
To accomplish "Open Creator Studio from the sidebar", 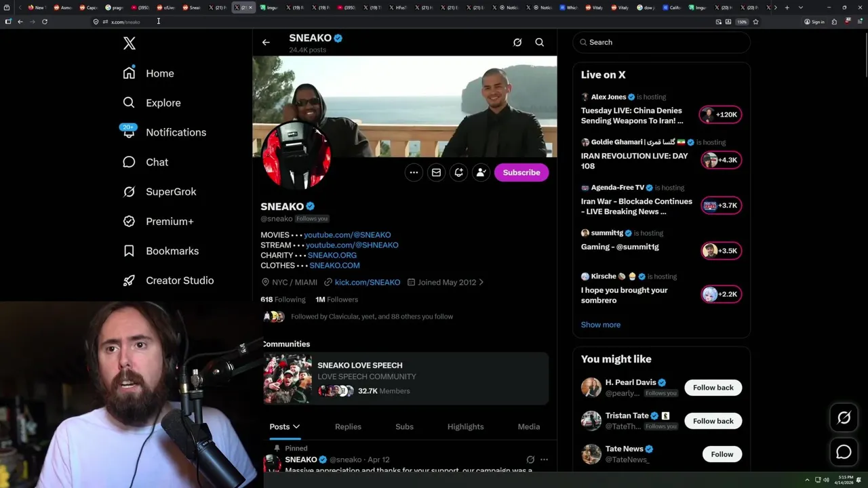I will pos(167,281).
